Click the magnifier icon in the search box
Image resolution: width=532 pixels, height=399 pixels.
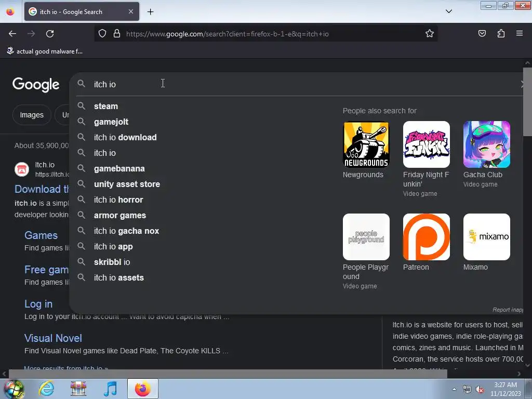(x=81, y=84)
